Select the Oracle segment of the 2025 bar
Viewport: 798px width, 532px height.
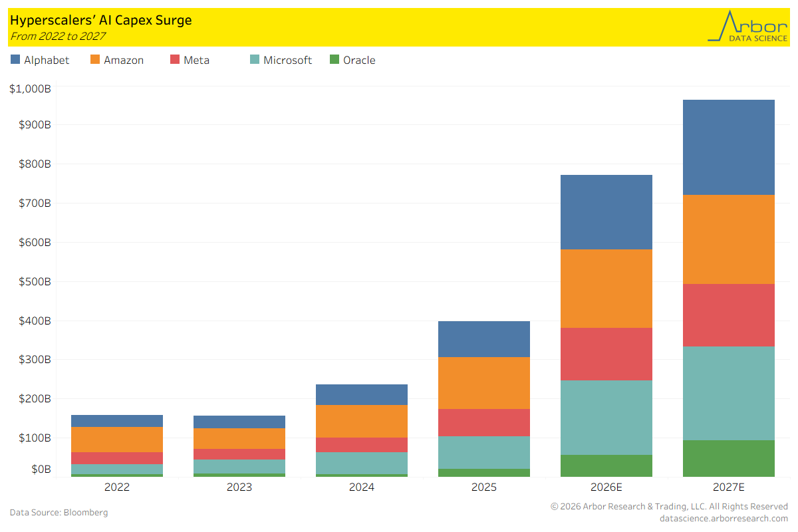[x=484, y=473]
